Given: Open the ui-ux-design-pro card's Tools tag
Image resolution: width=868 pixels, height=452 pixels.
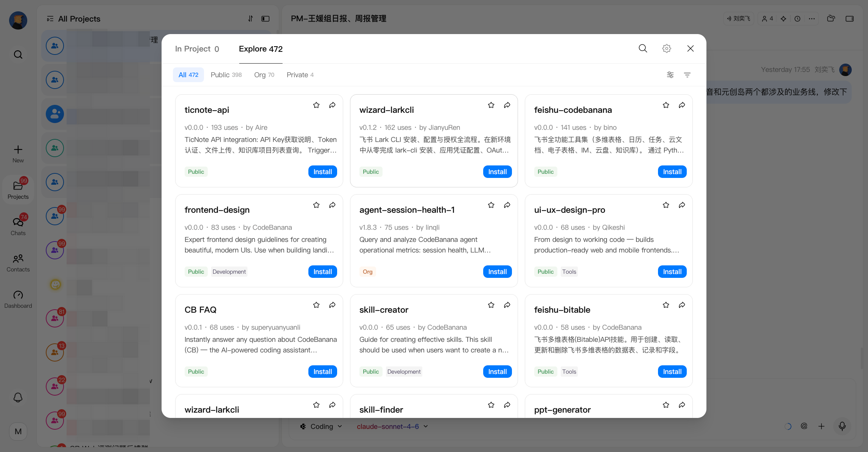Looking at the screenshot, I should tap(569, 272).
